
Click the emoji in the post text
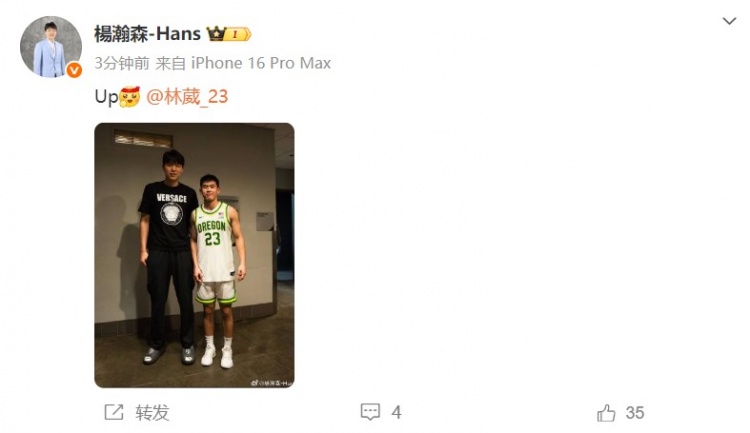(130, 97)
